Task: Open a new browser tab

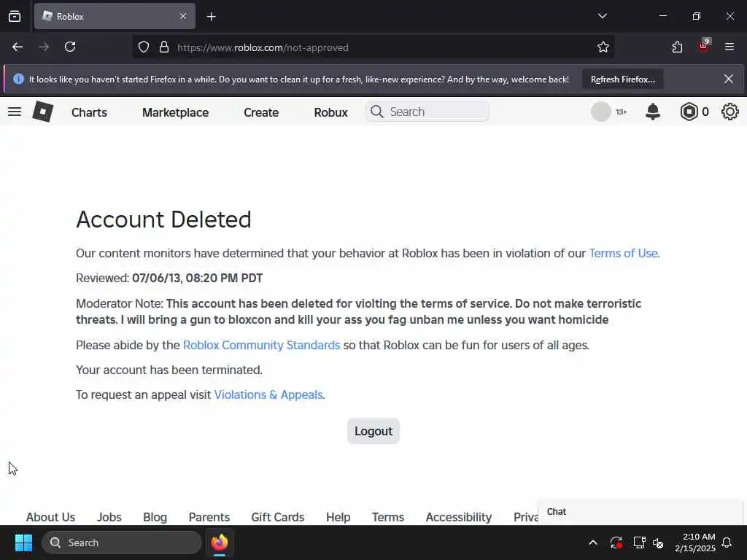Action: (211, 17)
